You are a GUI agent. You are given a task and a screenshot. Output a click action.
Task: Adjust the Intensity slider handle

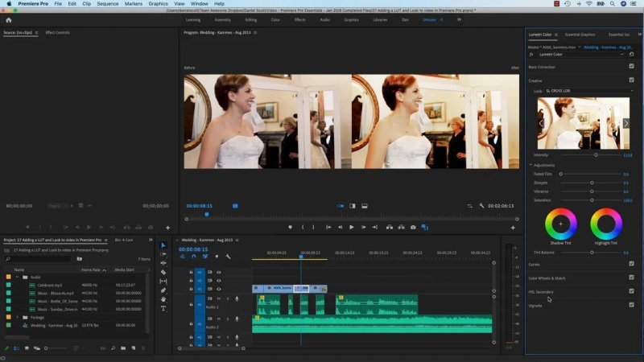[596, 155]
